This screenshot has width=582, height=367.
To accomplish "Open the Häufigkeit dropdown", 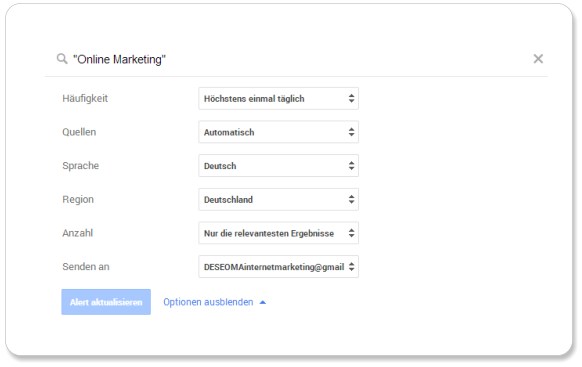I will point(278,98).
